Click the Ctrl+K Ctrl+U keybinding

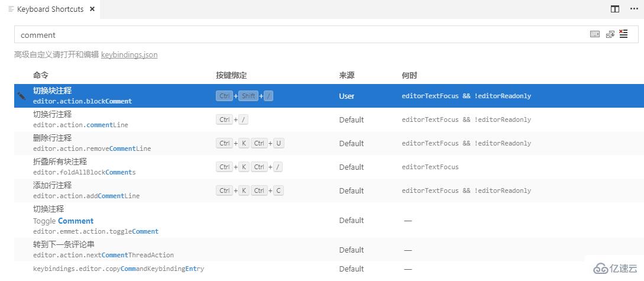click(x=250, y=143)
